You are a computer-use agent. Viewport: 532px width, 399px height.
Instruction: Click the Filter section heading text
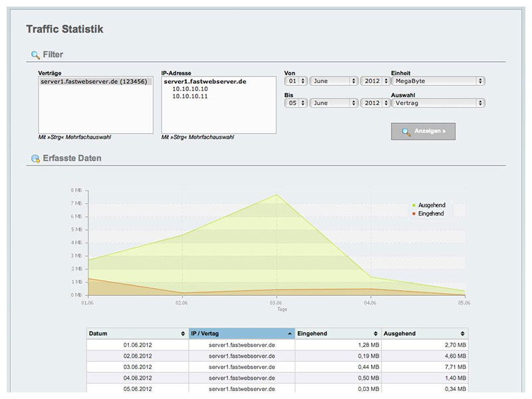coord(53,55)
